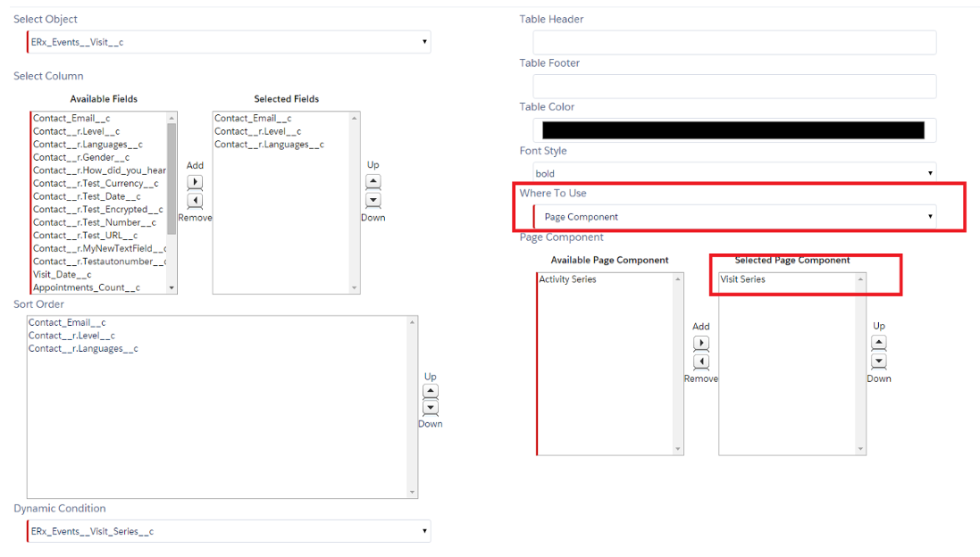Open the Dynamic Condition dropdown
Screen dimensions: 980x557
(229, 531)
